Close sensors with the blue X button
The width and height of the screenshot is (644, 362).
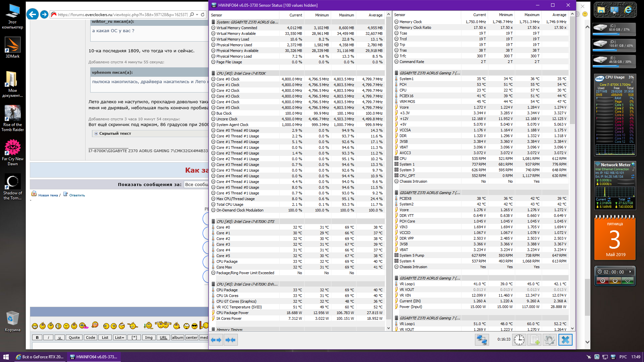click(565, 340)
